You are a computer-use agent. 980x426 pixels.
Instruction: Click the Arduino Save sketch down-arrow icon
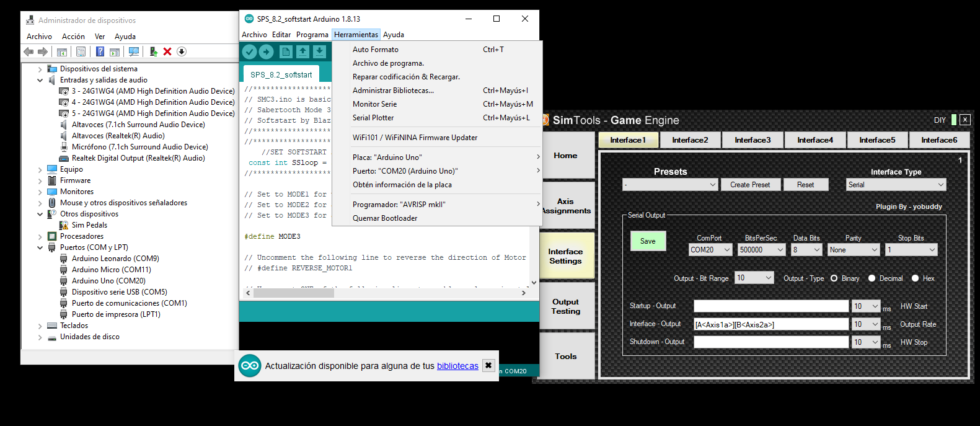[319, 52]
